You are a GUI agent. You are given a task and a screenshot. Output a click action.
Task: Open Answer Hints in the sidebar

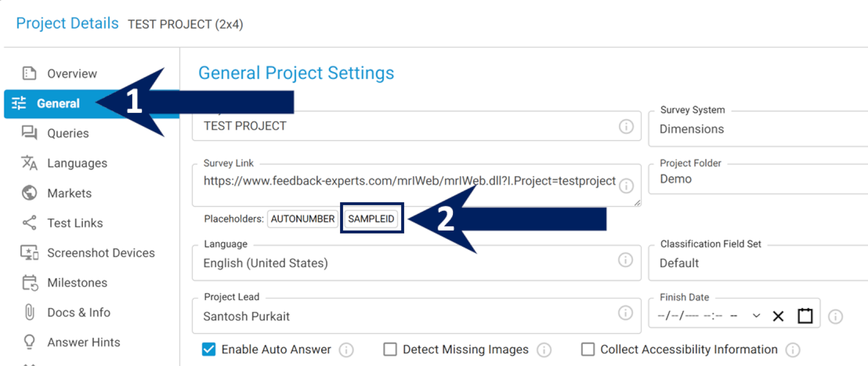pyautogui.click(x=84, y=342)
